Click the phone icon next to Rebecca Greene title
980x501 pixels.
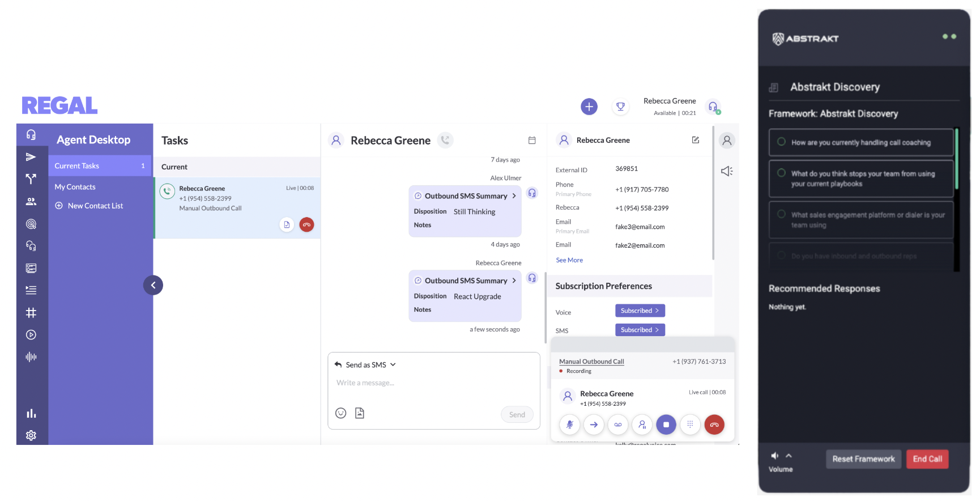[446, 140]
